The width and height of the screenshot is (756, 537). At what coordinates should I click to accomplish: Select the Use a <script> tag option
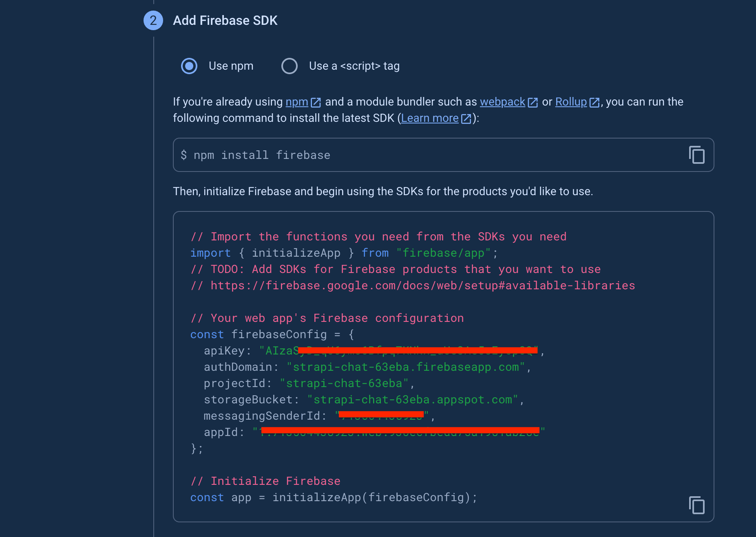(x=290, y=66)
